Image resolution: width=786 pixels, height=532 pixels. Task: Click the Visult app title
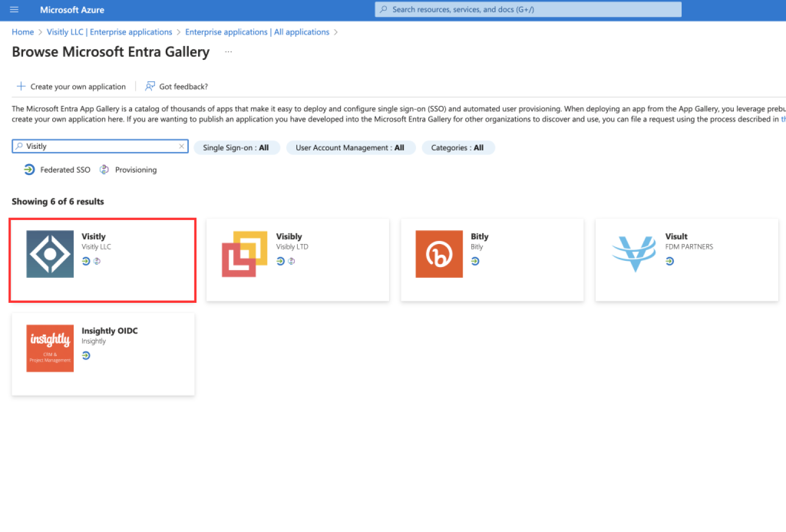point(676,236)
